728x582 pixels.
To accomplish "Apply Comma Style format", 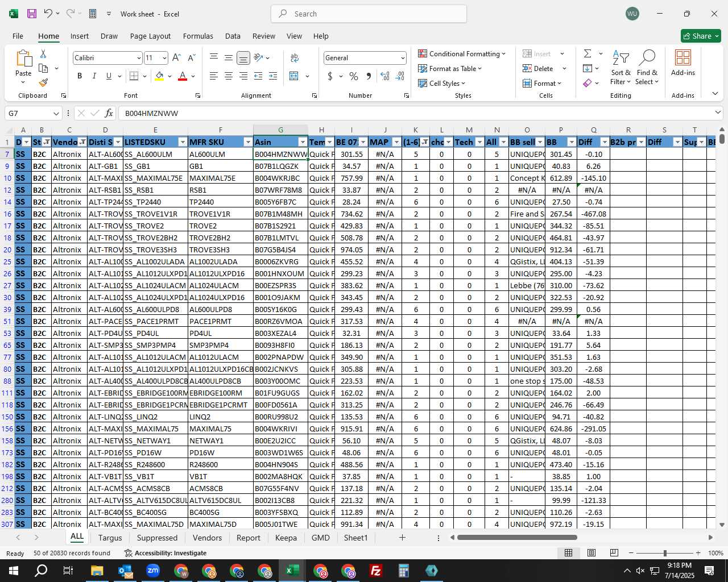I will tap(369, 76).
